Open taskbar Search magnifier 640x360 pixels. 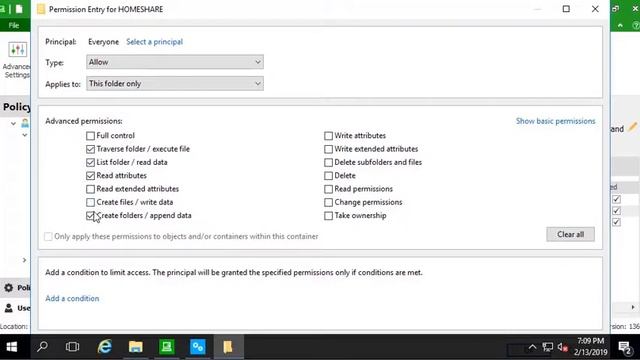click(x=42, y=347)
